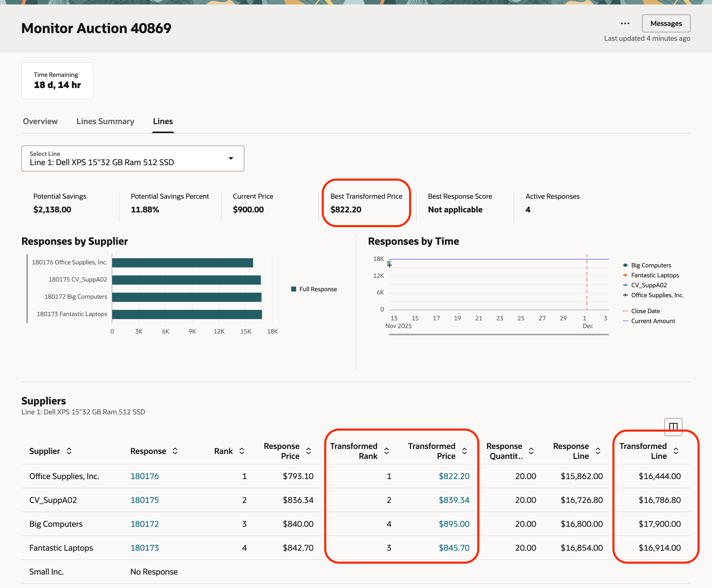712x588 pixels.
Task: Open the column manager above the Suppliers table
Action: (x=673, y=427)
